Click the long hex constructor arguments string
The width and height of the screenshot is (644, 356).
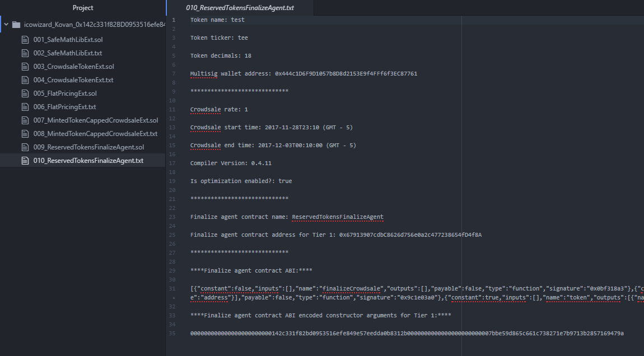pyautogui.click(x=407, y=334)
